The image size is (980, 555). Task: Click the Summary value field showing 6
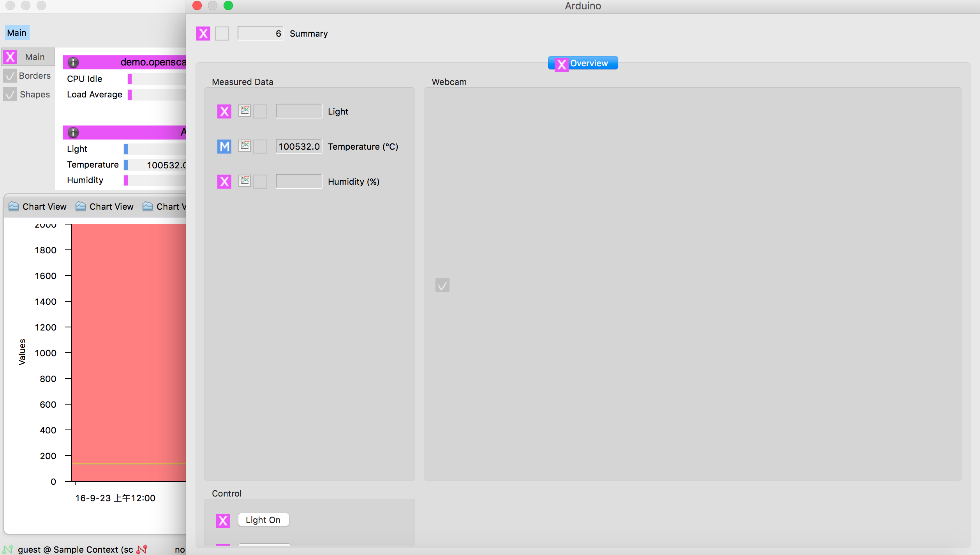pos(261,34)
